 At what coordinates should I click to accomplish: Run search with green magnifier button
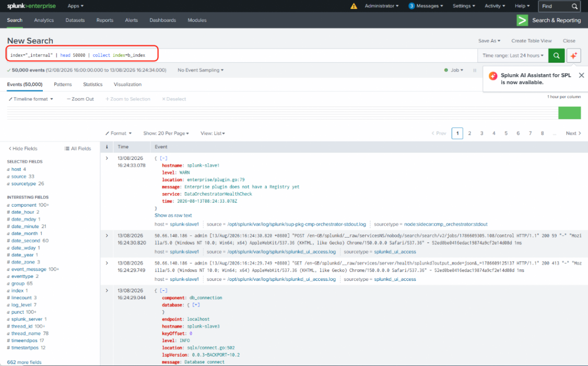pos(557,55)
